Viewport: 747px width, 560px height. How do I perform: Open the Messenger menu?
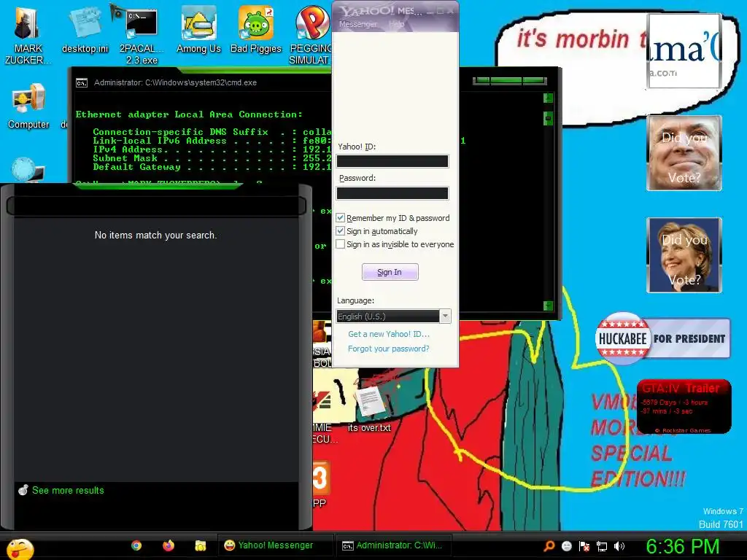click(357, 24)
